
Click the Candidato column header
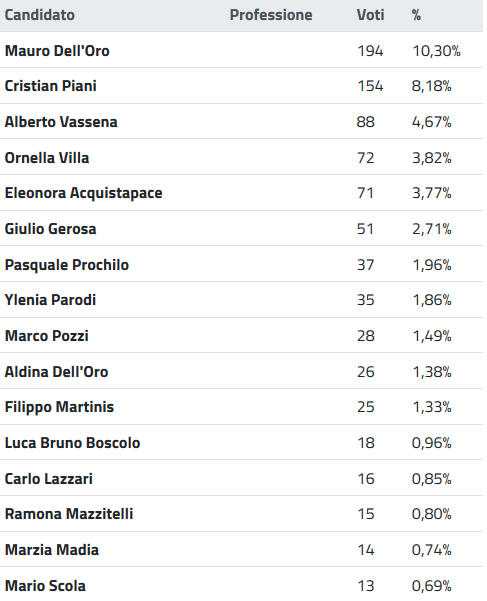pos(39,15)
